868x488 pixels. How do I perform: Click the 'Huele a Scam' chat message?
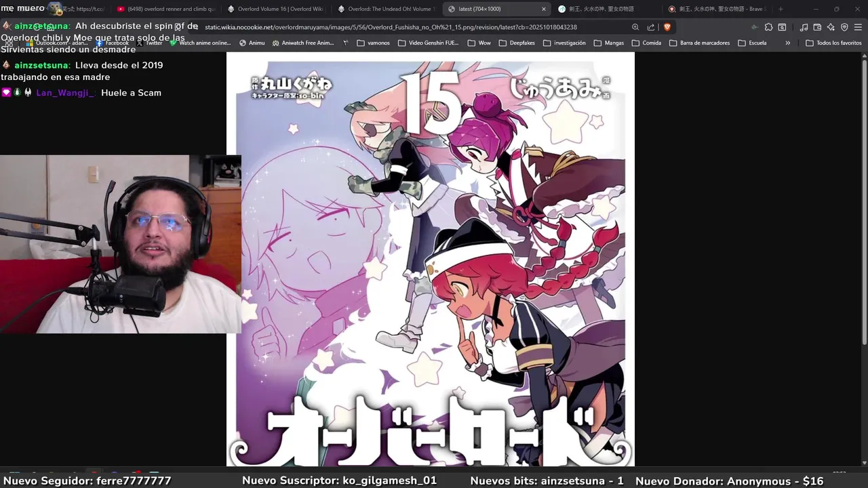(131, 93)
